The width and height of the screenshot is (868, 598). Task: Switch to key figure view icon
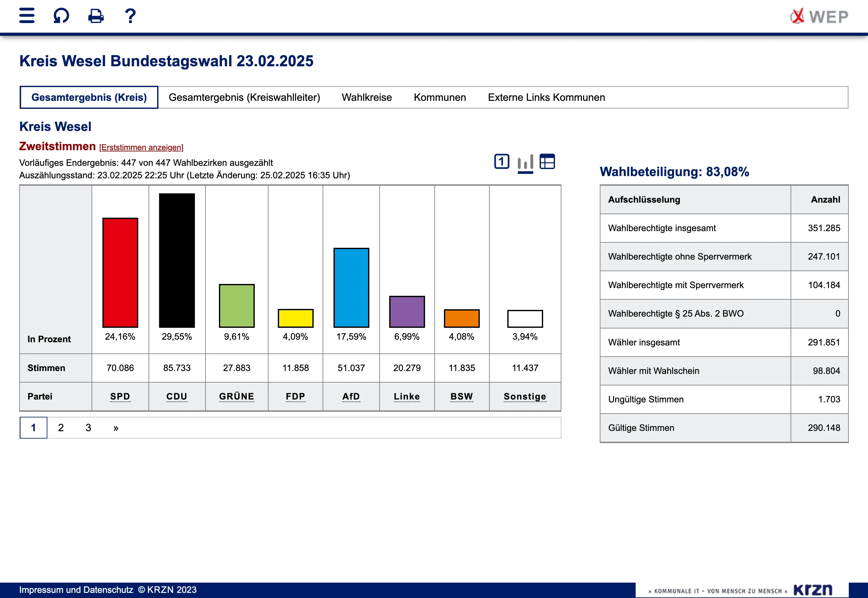501,161
